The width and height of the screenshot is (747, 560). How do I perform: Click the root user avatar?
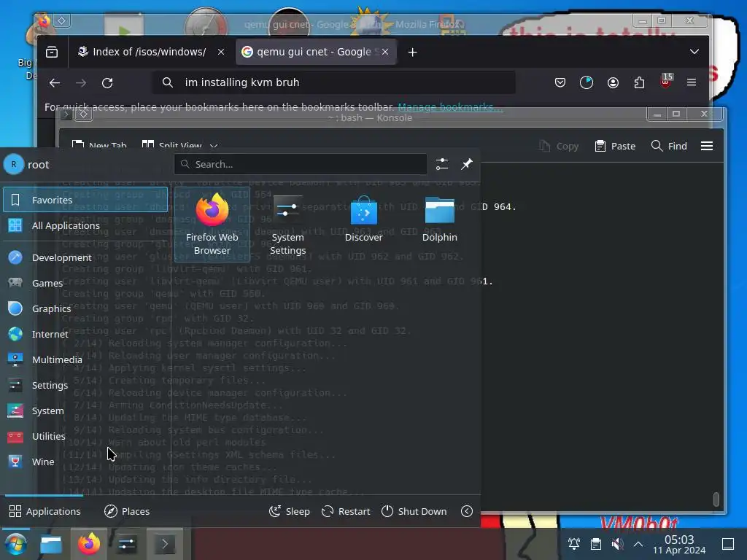(14, 164)
